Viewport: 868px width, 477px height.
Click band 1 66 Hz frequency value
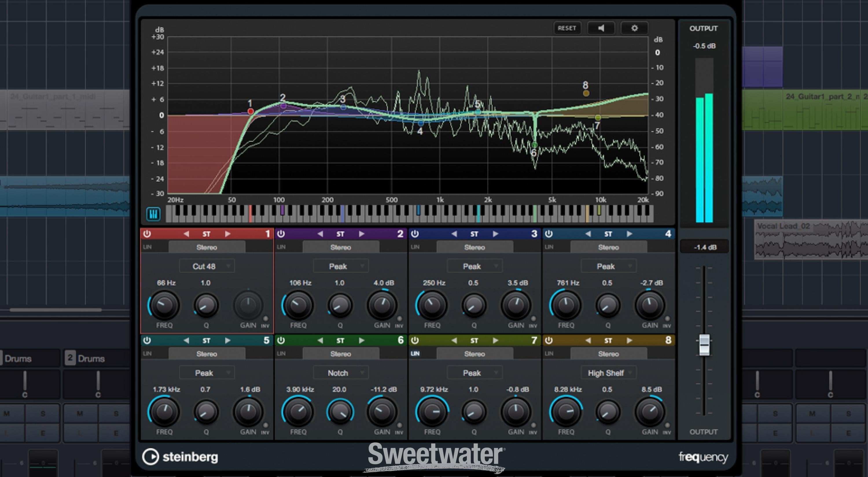point(166,283)
